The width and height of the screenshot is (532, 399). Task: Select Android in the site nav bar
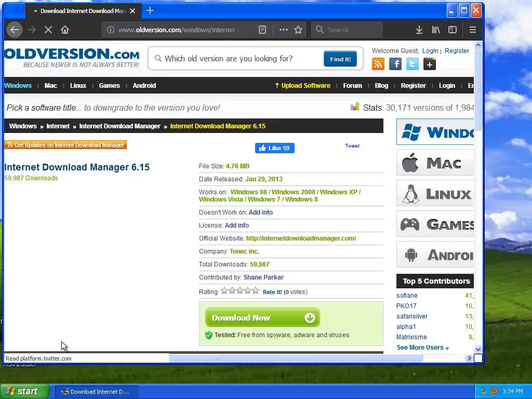click(144, 86)
